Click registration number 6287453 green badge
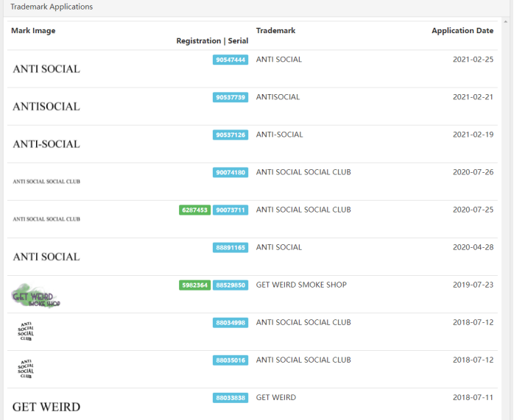 pos(194,210)
